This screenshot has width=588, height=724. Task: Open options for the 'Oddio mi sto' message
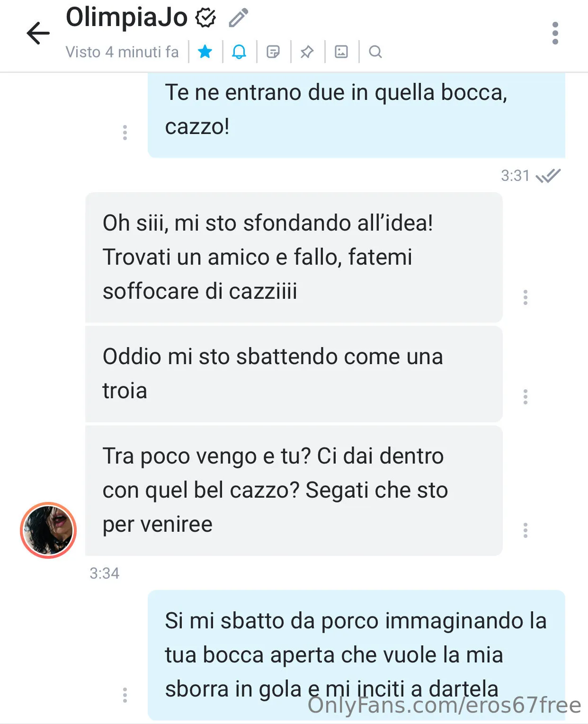pyautogui.click(x=526, y=397)
